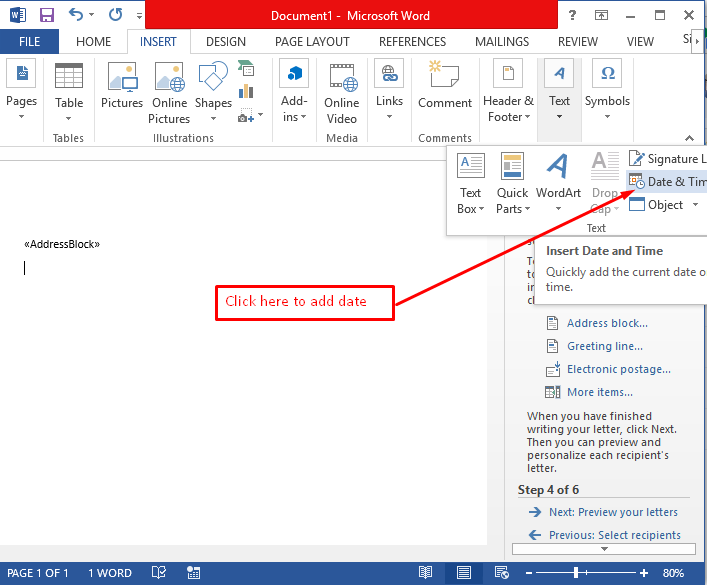The height and width of the screenshot is (585, 707).
Task: Open the Header & Footer dropdown
Action: click(x=508, y=92)
